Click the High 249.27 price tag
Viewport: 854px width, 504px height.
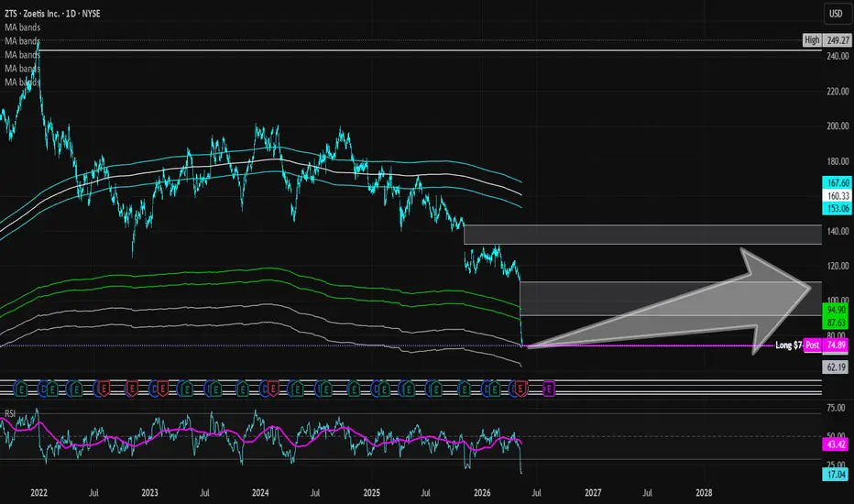point(827,40)
